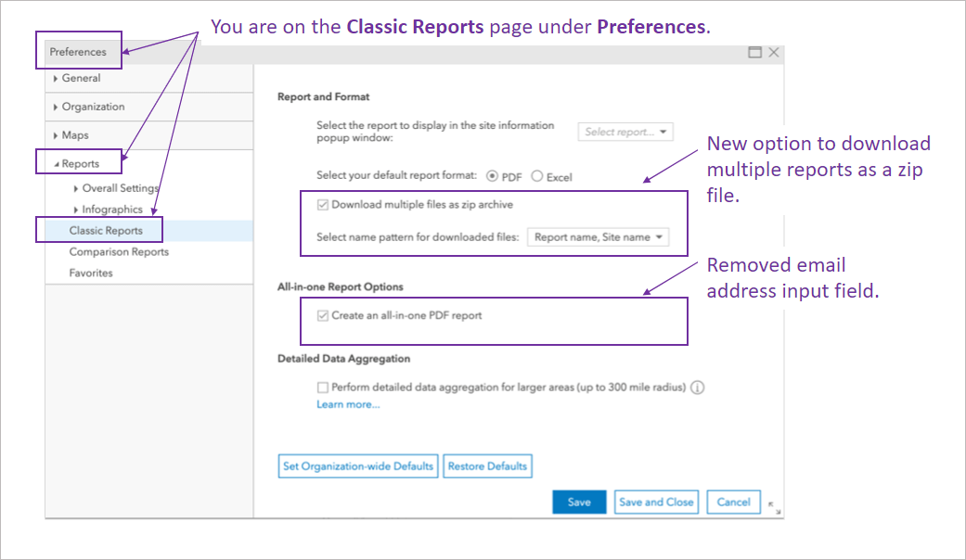Select Comparison Reports in the sidebar
This screenshot has height=560, width=966.
[119, 251]
